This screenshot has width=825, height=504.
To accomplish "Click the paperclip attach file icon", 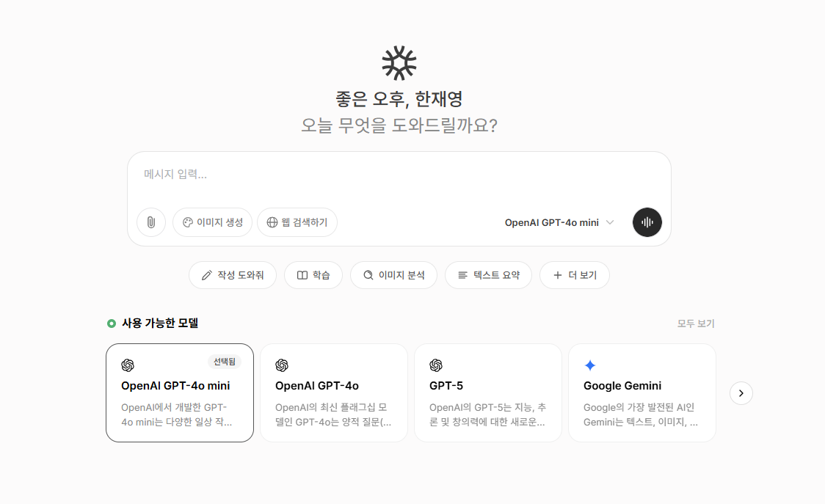I will click(151, 222).
